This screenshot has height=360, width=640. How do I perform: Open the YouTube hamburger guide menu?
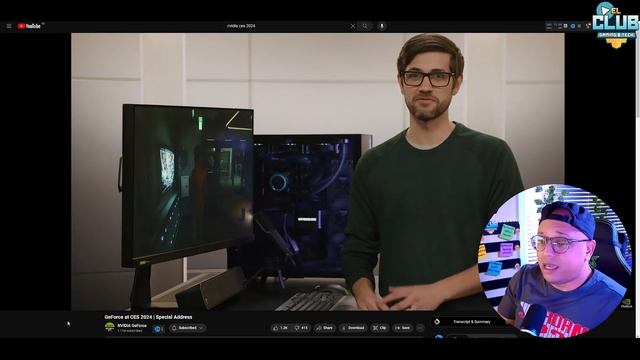(x=9, y=26)
